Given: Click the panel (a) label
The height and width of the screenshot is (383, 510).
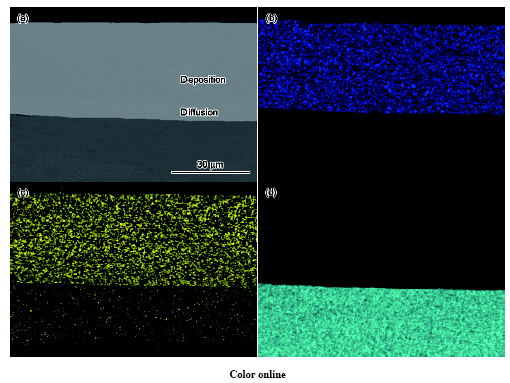Looking at the screenshot, I should click(x=23, y=18).
